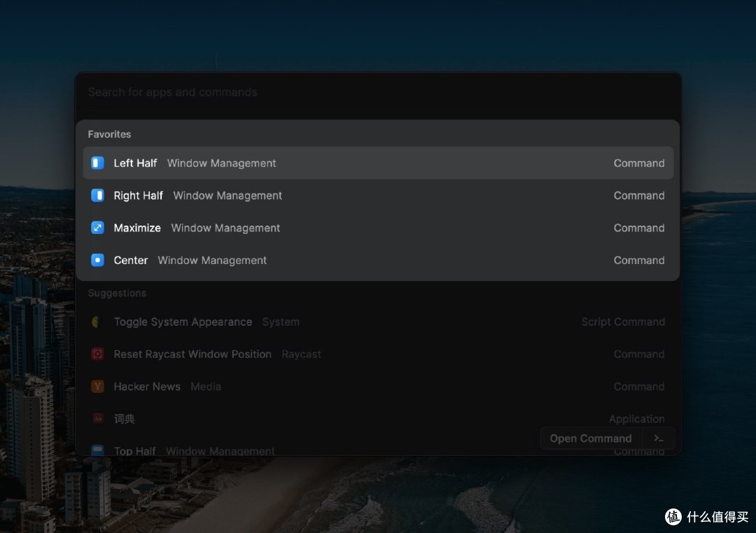Open the 词典 application label
756x533 pixels.
(124, 419)
